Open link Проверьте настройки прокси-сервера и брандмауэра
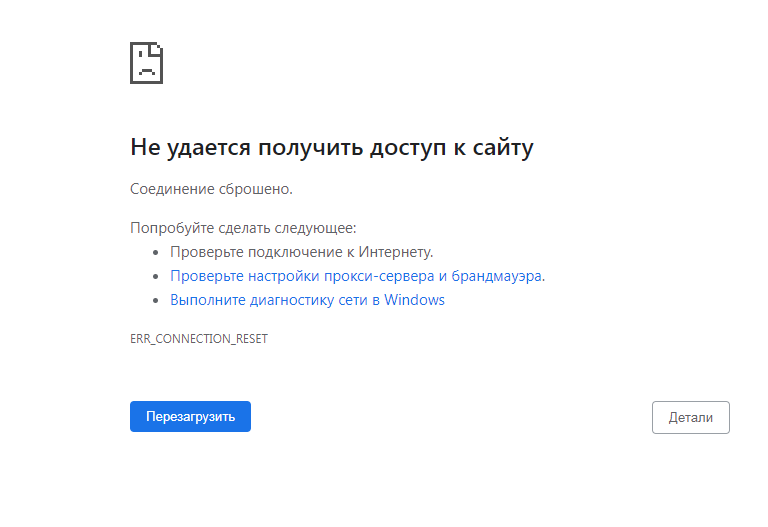 click(357, 276)
